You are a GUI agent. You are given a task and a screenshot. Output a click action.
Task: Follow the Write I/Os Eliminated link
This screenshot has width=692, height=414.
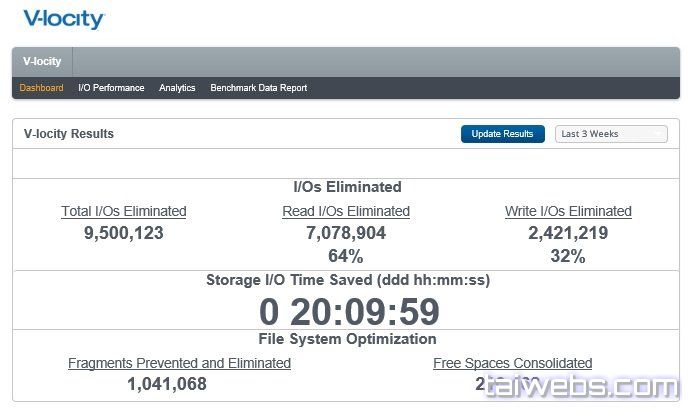click(x=568, y=211)
